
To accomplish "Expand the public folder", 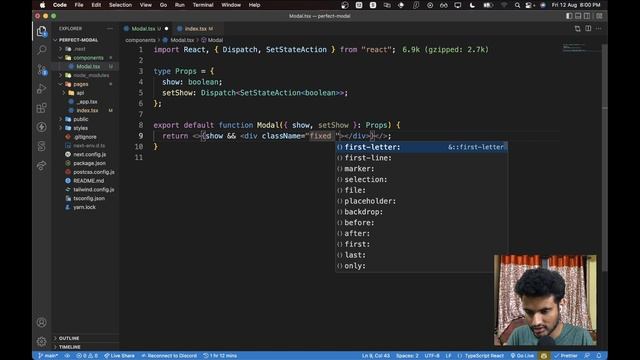I will pyautogui.click(x=80, y=119).
